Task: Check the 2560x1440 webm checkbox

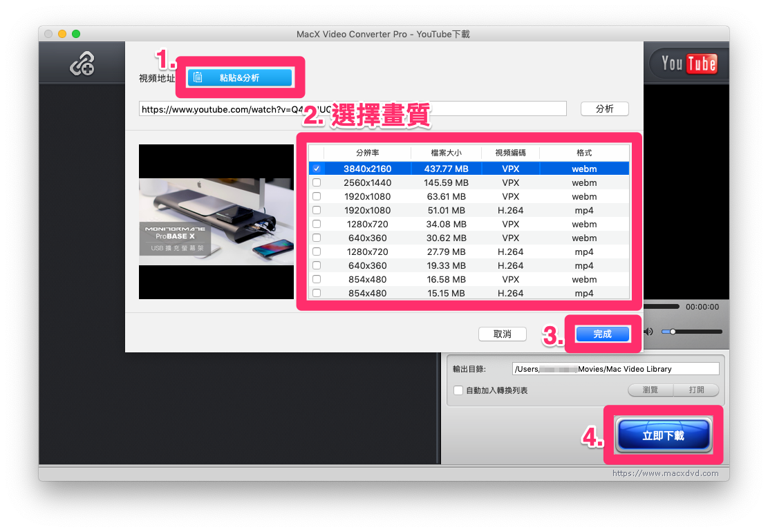Action: (x=317, y=182)
